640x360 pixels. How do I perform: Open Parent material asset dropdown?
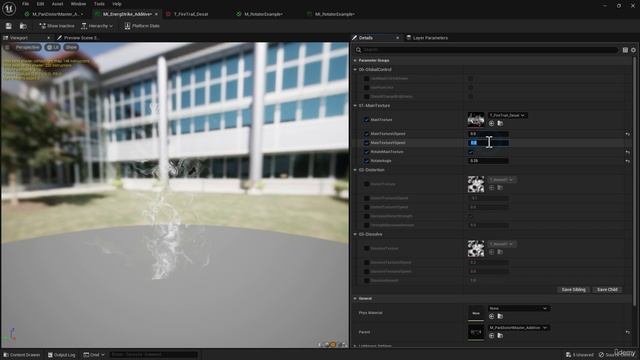coord(518,328)
